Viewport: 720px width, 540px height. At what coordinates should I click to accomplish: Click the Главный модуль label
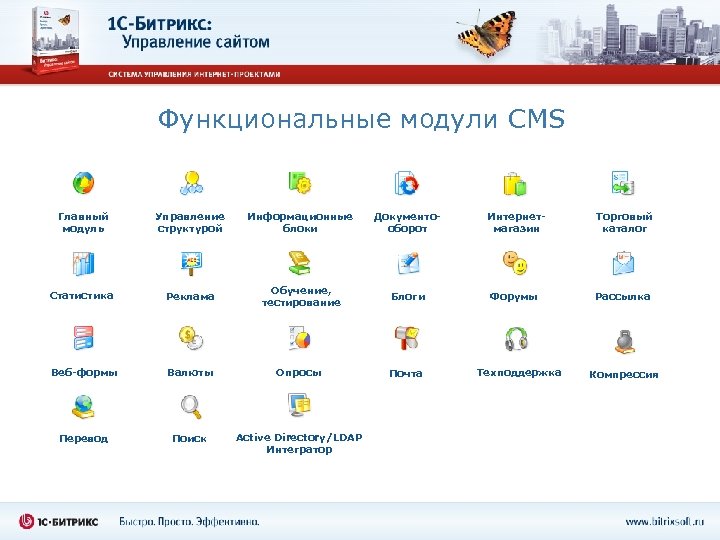83,223
